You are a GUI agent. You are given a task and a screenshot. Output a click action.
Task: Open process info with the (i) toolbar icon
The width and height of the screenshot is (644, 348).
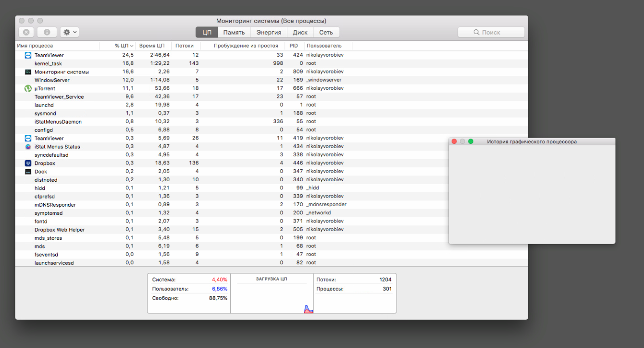(x=47, y=32)
